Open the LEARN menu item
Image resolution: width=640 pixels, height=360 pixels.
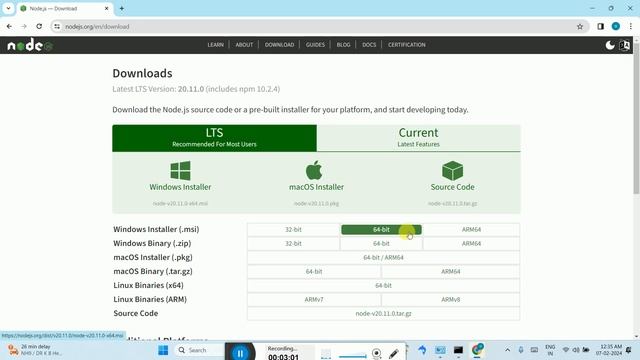pyautogui.click(x=216, y=45)
